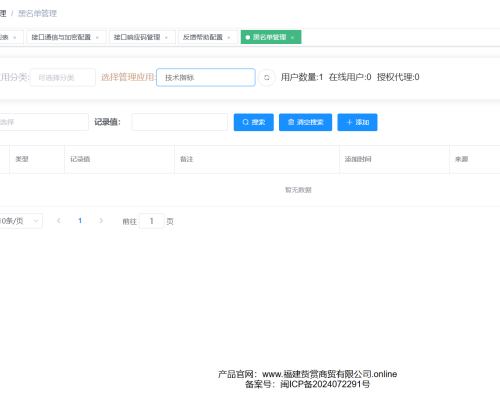Click the 搜索 search button
Viewport: 500px width, 400px height.
coord(254,122)
